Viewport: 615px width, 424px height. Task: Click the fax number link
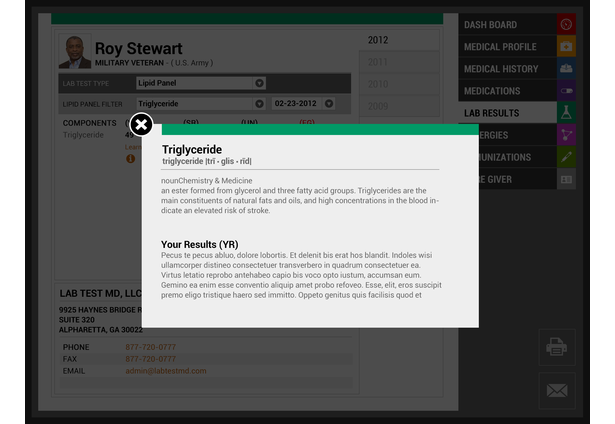pyautogui.click(x=150, y=359)
